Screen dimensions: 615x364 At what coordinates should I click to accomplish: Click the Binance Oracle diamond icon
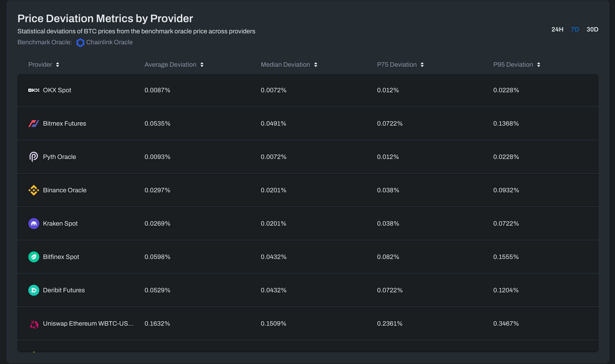pyautogui.click(x=34, y=190)
